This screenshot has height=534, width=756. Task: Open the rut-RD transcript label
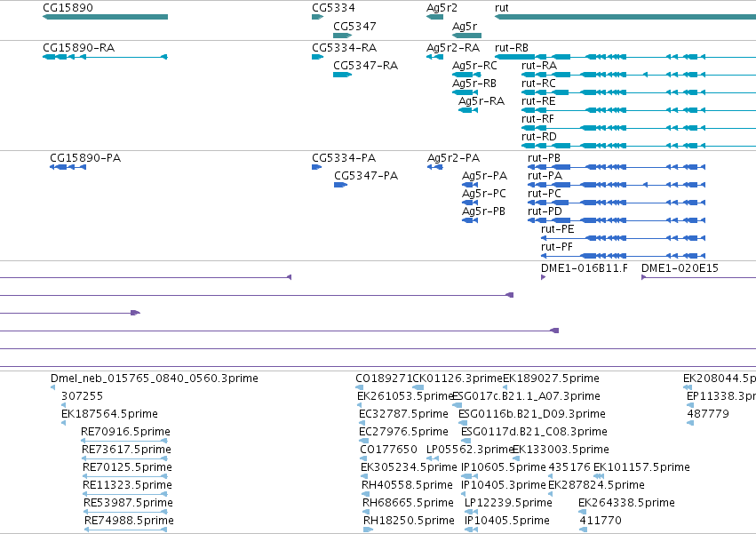[x=539, y=137]
